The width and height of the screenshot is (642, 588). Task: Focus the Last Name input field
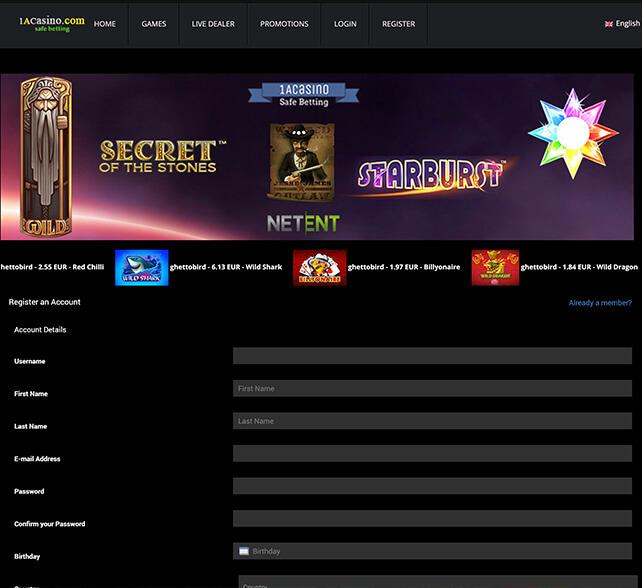(x=432, y=421)
